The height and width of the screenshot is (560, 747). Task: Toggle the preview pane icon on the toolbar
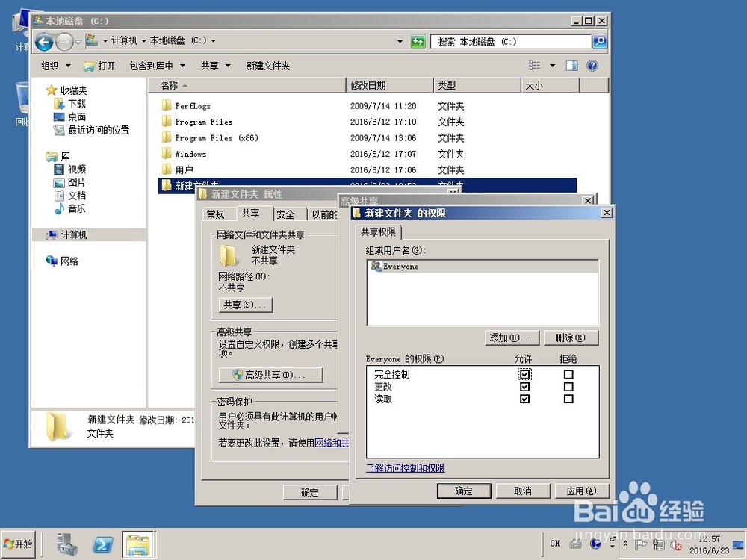click(x=571, y=66)
